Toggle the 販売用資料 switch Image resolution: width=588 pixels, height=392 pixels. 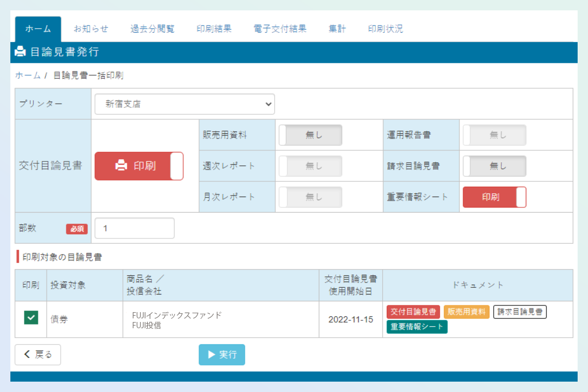pyautogui.click(x=310, y=135)
